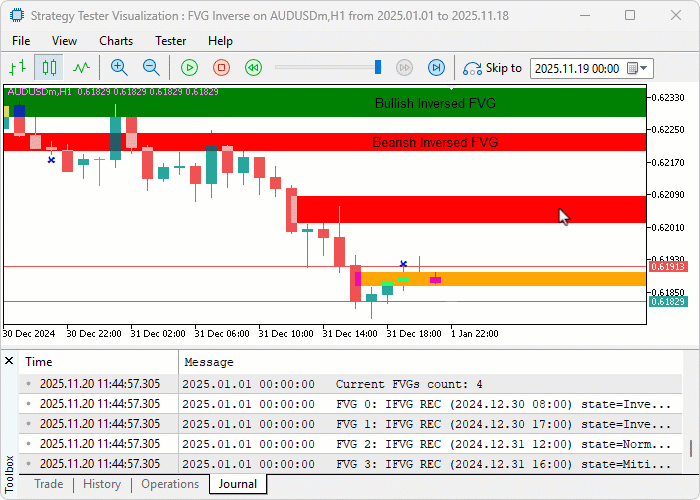The width and height of the screenshot is (700, 500).
Task: Select the 'FVG 2: IFVG REC' journal row
Action: pyautogui.click(x=350, y=444)
